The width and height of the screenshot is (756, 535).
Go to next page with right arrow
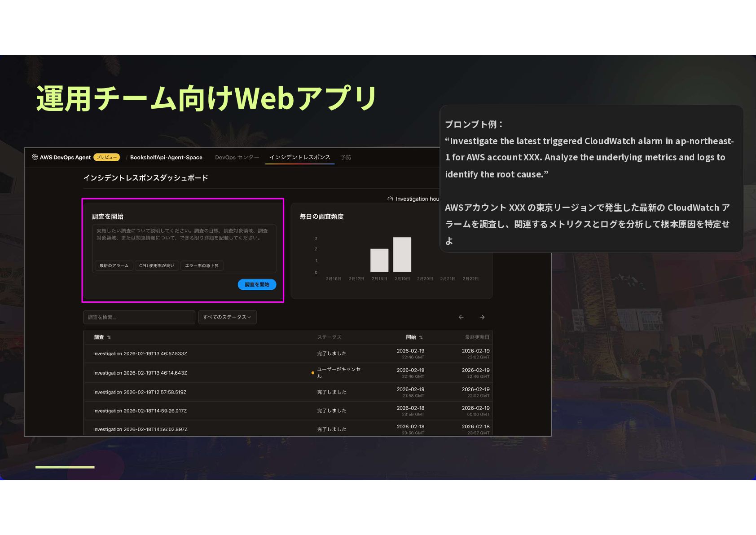coord(482,317)
